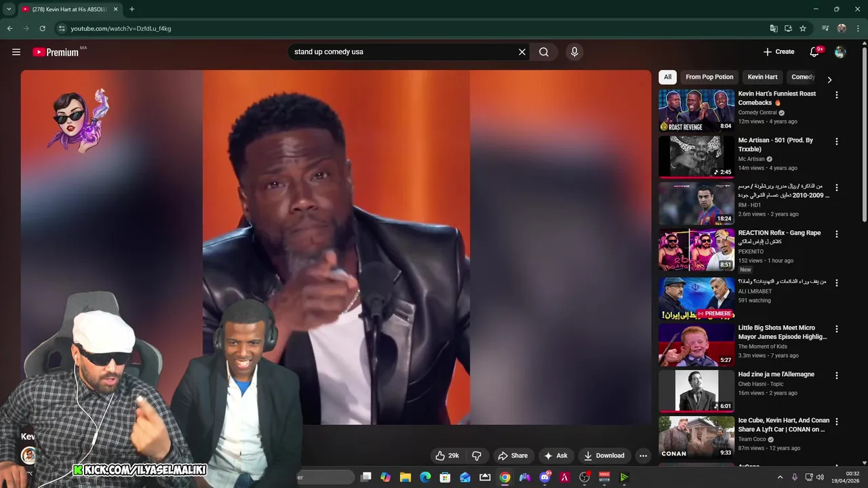The width and height of the screenshot is (868, 488).
Task: Open options for RM - HD1 video
Action: click(836, 188)
